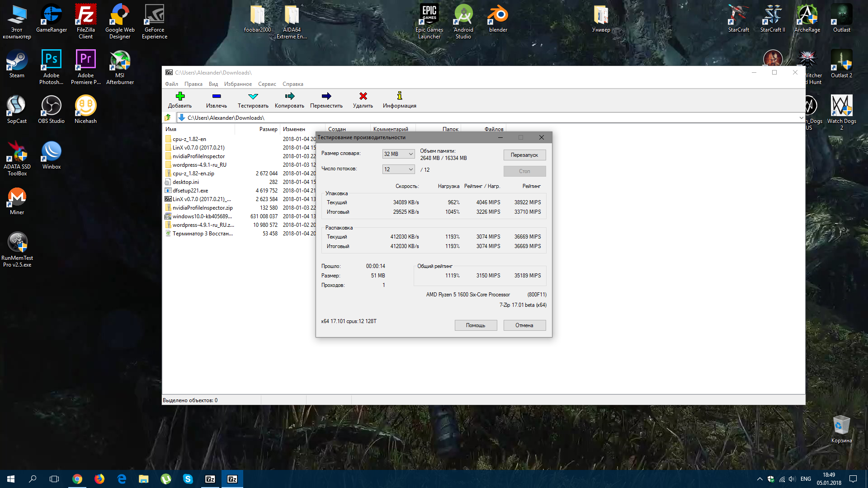The height and width of the screenshot is (488, 868).
Task: Sort files by the Размер column header
Action: coord(268,129)
